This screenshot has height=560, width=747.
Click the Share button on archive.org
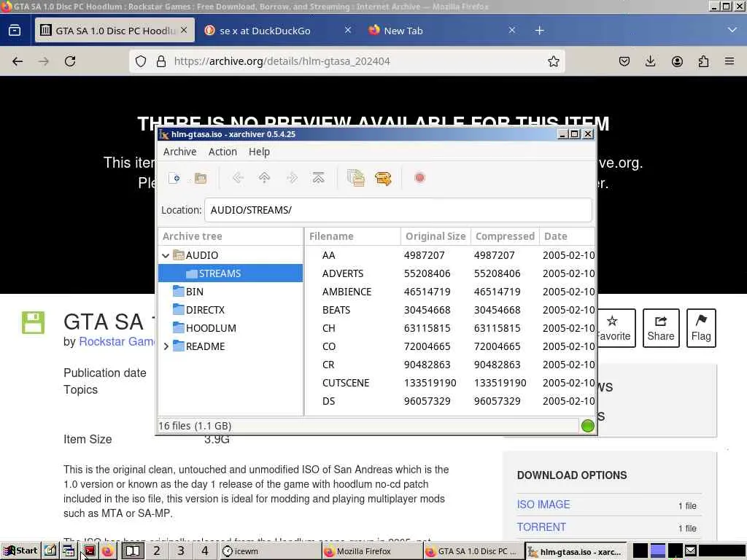(661, 328)
